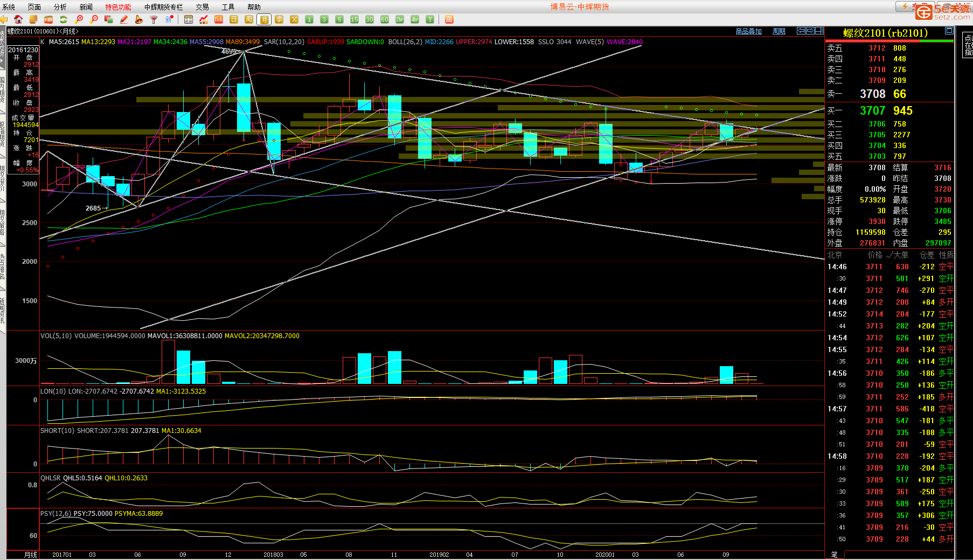Open the funnel filter icon

click(154, 19)
